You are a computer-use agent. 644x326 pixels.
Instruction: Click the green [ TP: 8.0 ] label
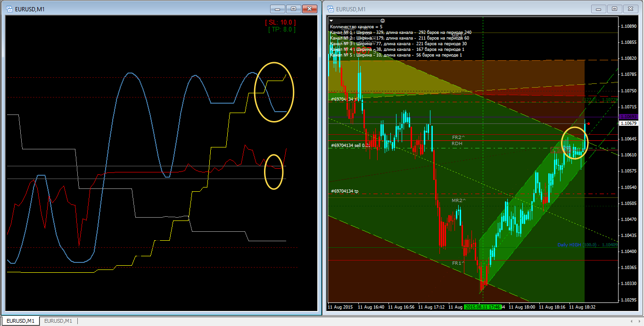(282, 29)
